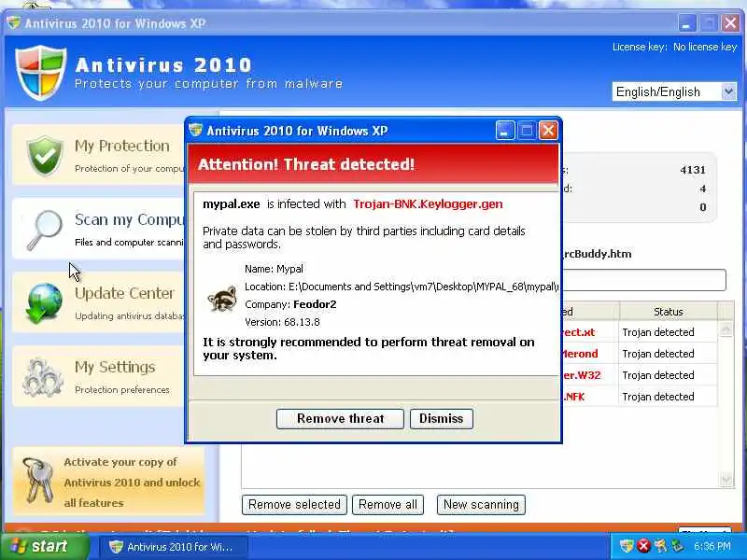747x560 pixels.
Task: Dismiss the threat alert
Action: (x=441, y=418)
